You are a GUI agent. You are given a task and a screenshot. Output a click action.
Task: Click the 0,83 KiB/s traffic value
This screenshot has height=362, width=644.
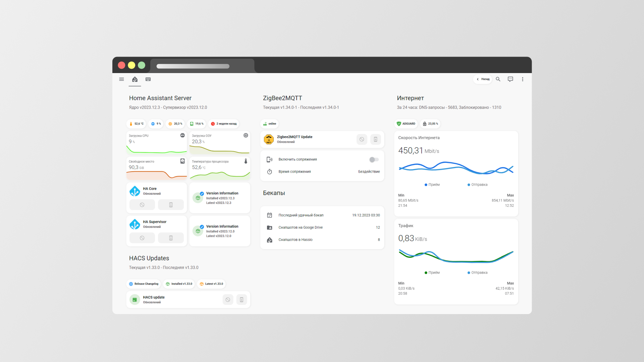tap(413, 238)
